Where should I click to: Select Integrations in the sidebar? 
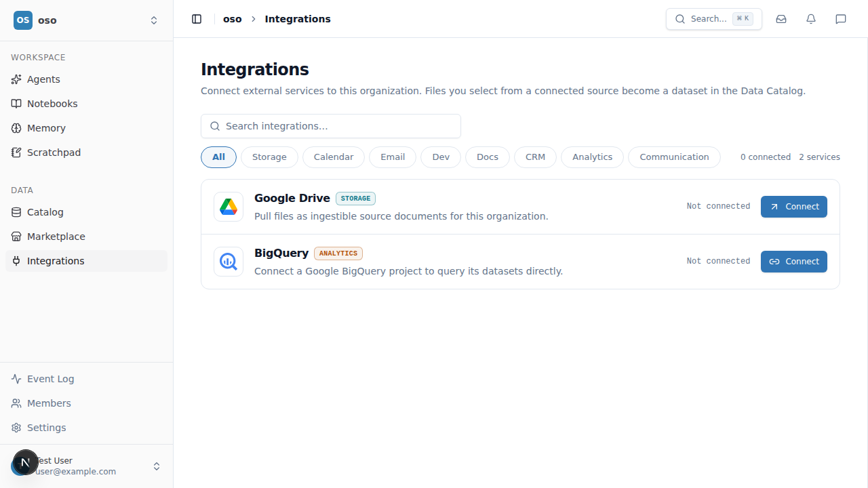pyautogui.click(x=86, y=261)
